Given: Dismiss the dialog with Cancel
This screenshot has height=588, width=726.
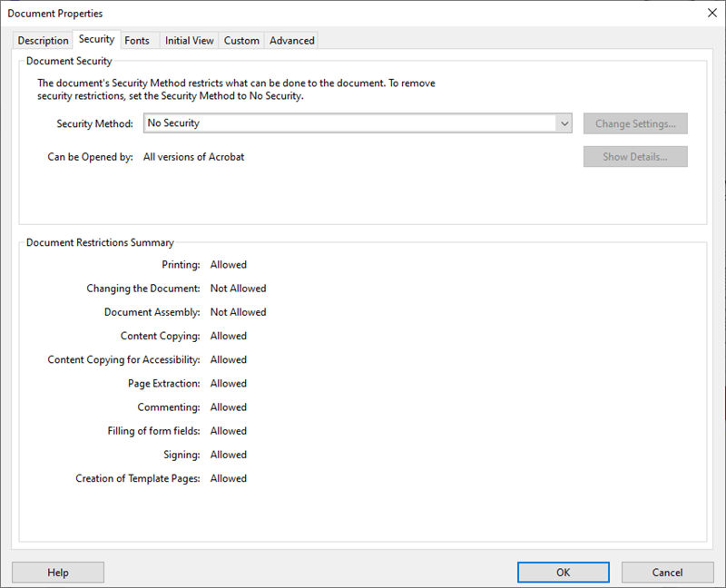Looking at the screenshot, I should tap(668, 572).
